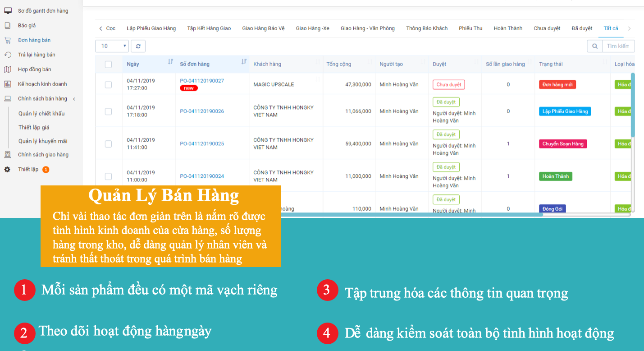The height and width of the screenshot is (351, 644).
Task: Click the table's horizontal scrollbar
Action: [361, 214]
